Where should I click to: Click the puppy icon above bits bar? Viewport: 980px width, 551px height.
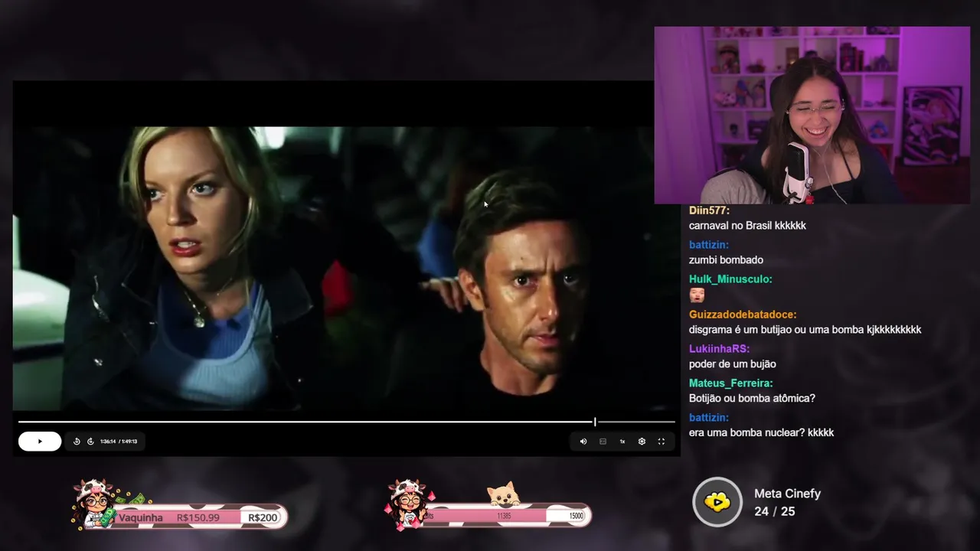(x=504, y=494)
